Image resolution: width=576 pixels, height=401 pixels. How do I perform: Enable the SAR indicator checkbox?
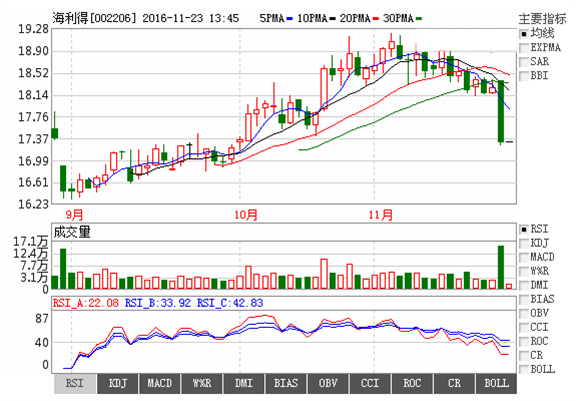click(524, 62)
